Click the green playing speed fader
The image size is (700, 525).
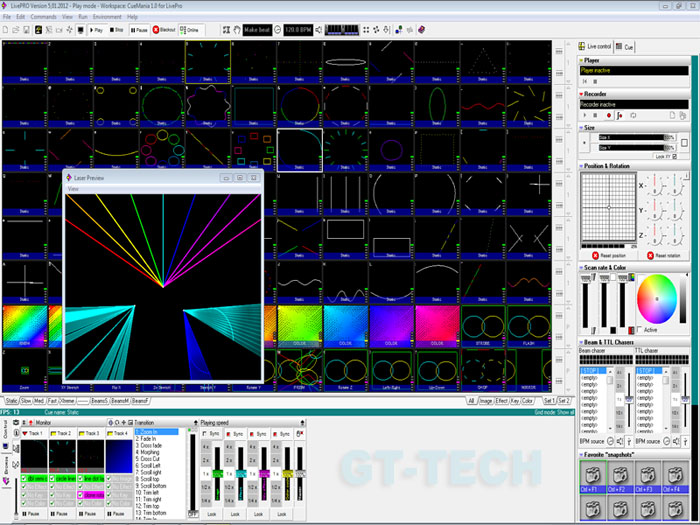pos(217,474)
